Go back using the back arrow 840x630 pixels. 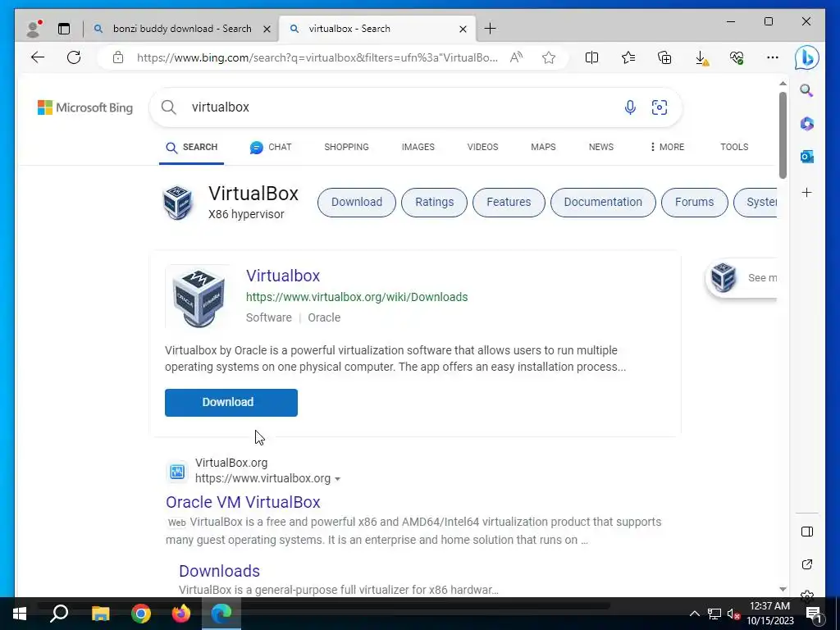click(x=38, y=57)
